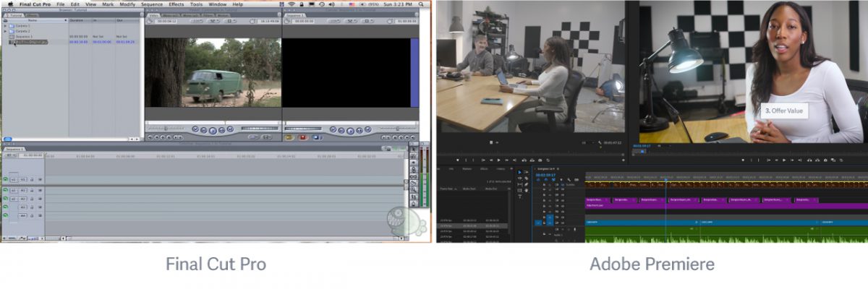Viewport: 868px width, 289px height.
Task: Open the Sequence menu in menu bar
Action: pyautogui.click(x=152, y=4)
